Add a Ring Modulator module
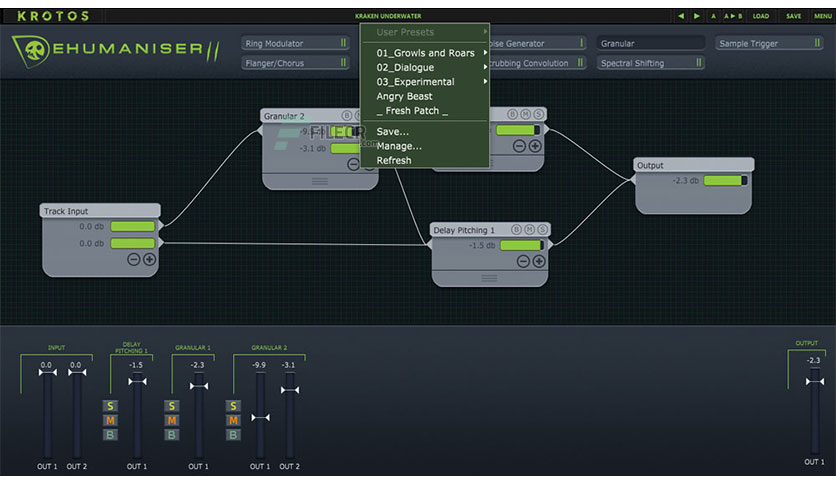836x484 pixels. tap(295, 43)
